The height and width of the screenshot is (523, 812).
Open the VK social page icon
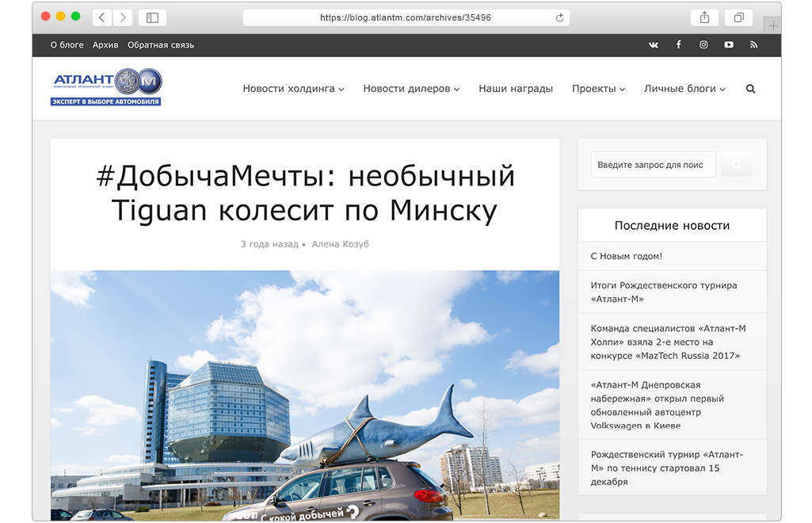(x=654, y=45)
